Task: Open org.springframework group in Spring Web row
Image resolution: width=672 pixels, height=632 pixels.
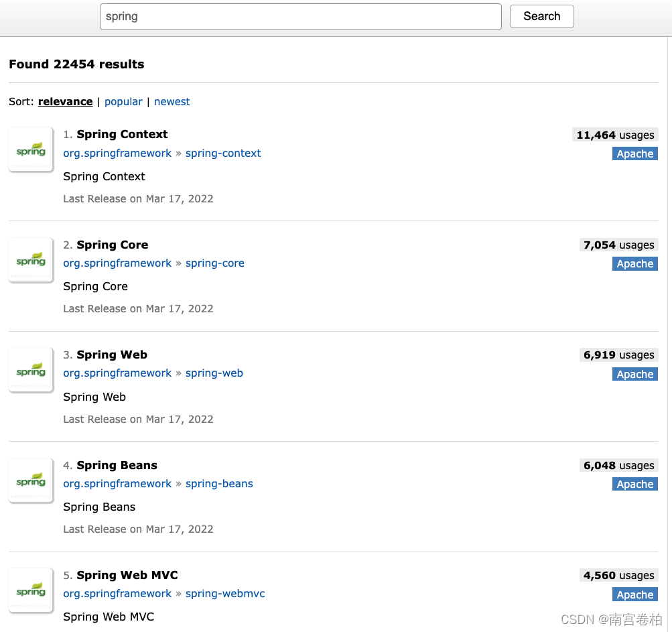Action: [117, 373]
